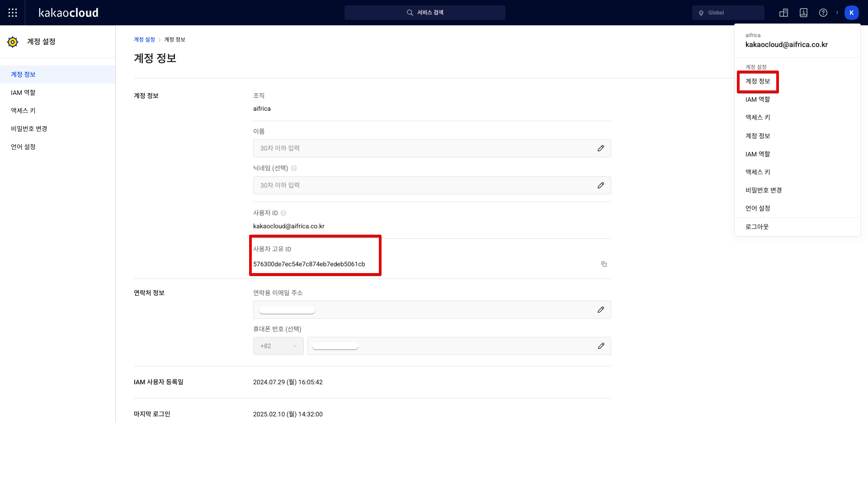Click the 계정 설정 breadcrumb link
The width and height of the screenshot is (868, 477).
pyautogui.click(x=144, y=40)
